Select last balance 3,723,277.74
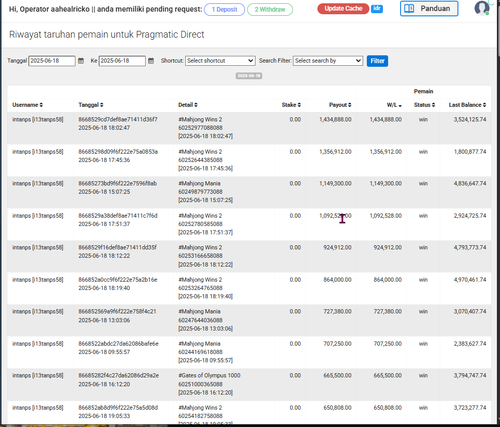The image size is (500, 427). (x=470, y=408)
